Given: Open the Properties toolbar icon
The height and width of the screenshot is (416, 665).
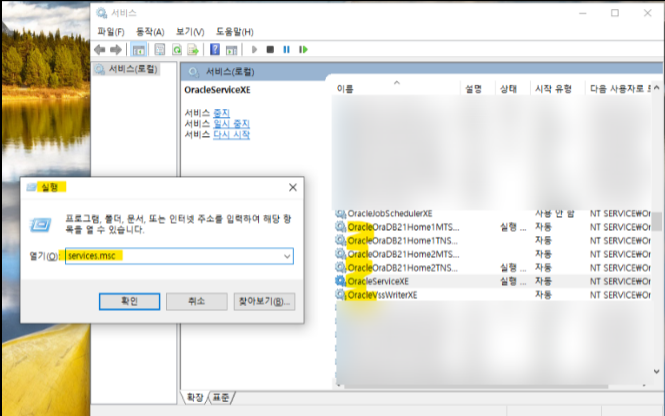Looking at the screenshot, I should [159, 50].
